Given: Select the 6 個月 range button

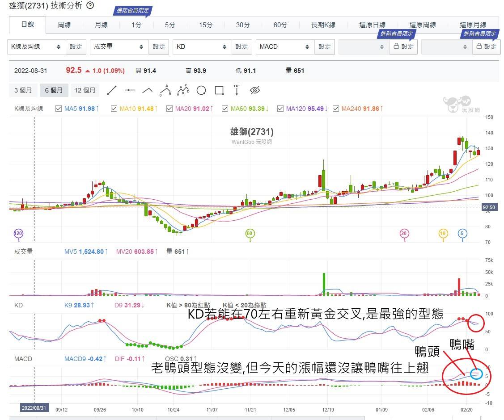Looking at the screenshot, I should [54, 91].
